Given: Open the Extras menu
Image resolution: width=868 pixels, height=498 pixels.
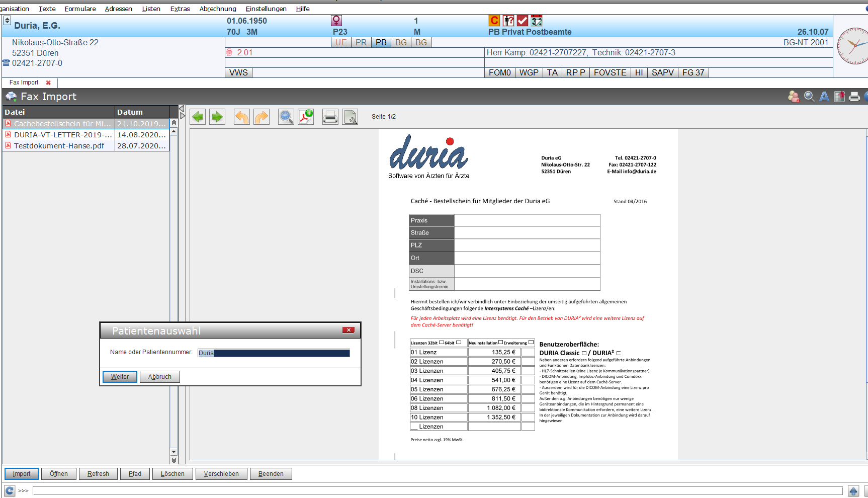Looking at the screenshot, I should coord(180,9).
